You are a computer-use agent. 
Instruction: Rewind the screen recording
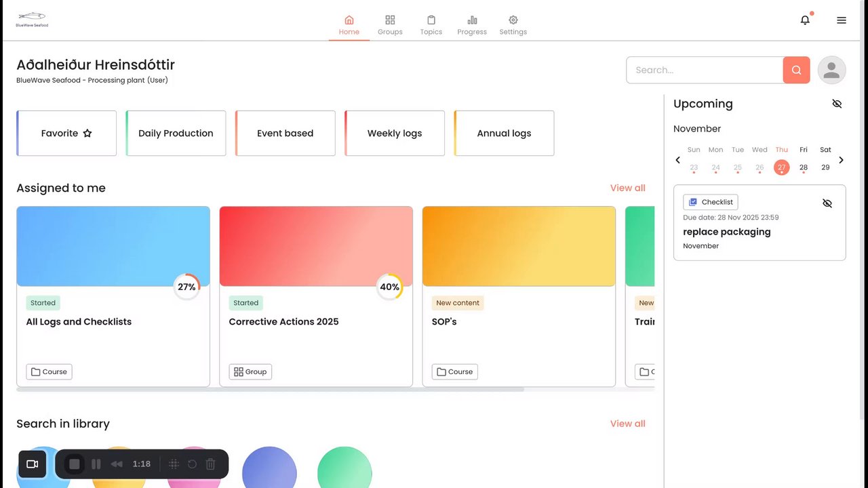[117, 464]
